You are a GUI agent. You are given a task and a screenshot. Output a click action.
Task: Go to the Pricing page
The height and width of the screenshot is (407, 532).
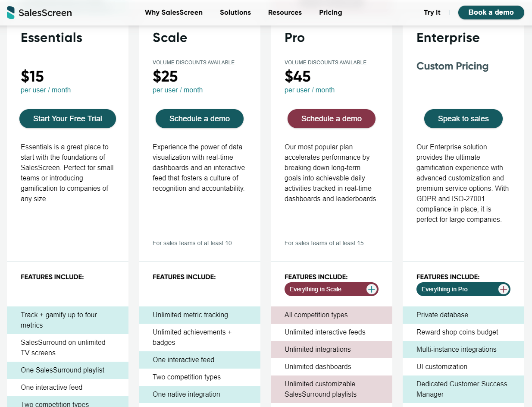tap(331, 13)
